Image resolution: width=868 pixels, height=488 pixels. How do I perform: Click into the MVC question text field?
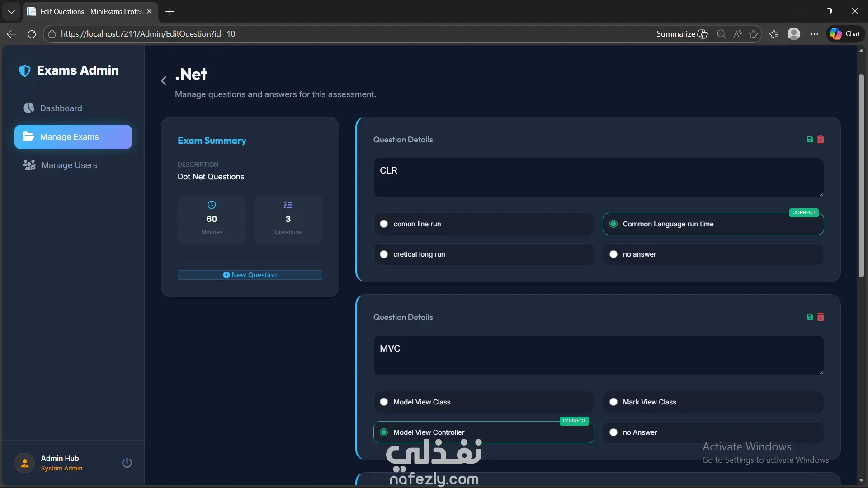[x=598, y=355]
